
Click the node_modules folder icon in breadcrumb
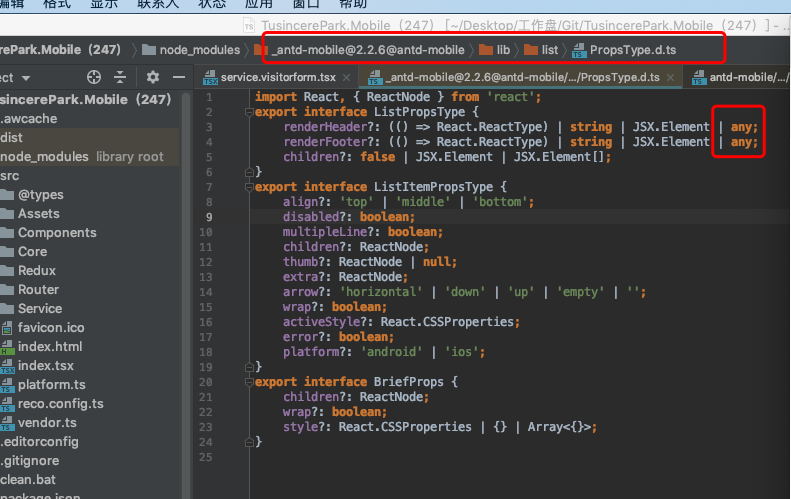click(x=149, y=49)
